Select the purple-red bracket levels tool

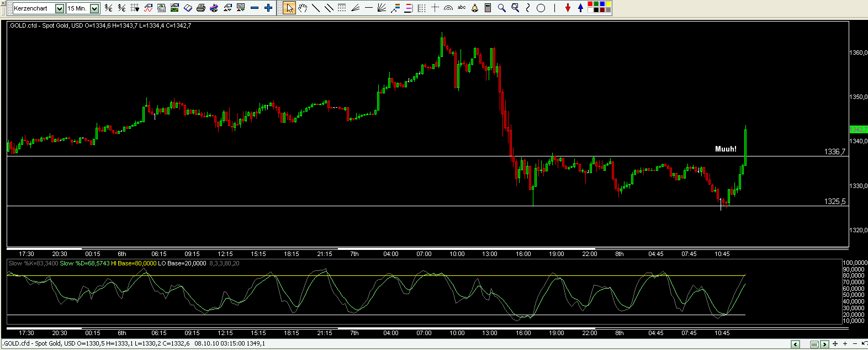click(409, 8)
